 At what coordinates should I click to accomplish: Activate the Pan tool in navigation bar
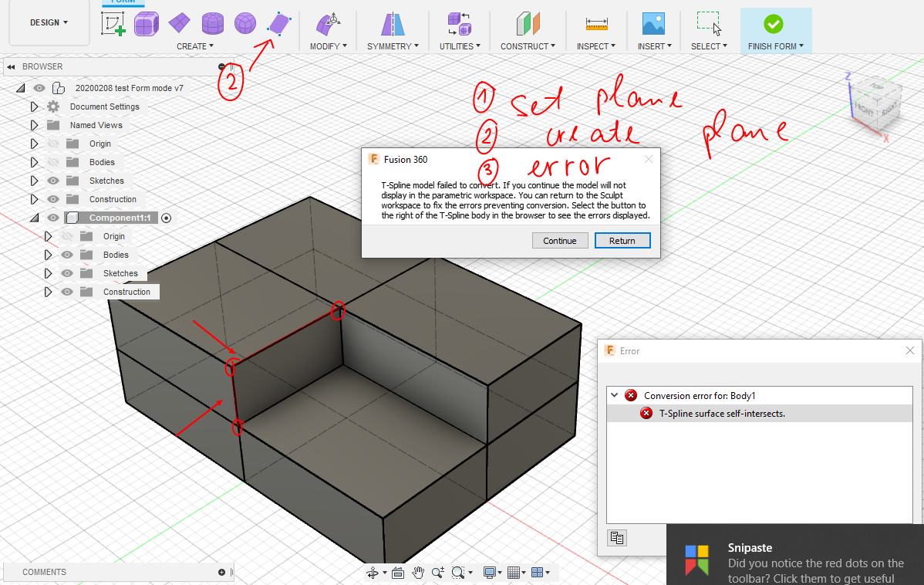tap(418, 572)
